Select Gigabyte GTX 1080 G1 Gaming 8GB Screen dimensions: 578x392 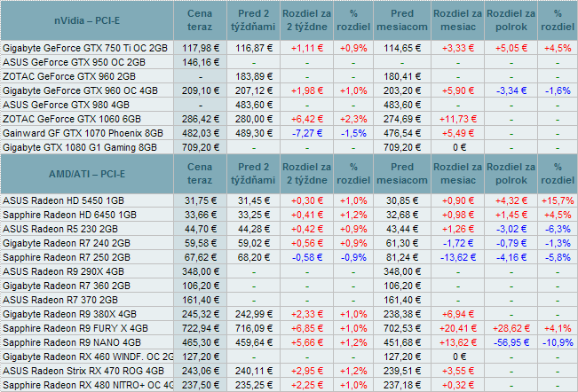pos(80,147)
